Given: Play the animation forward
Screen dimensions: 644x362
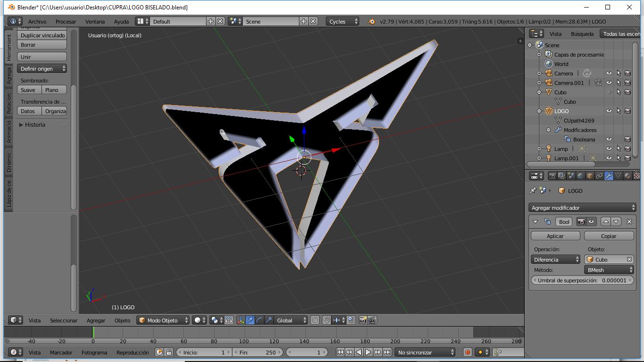Looking at the screenshot, I should point(368,352).
